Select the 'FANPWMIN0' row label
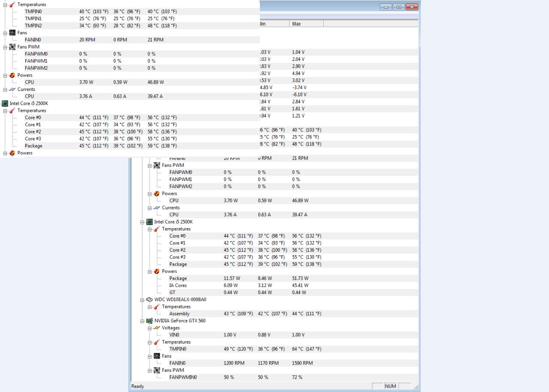 183,377
